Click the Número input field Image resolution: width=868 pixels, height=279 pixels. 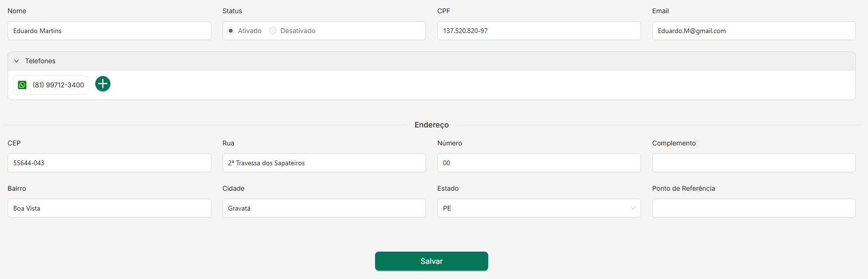tap(538, 163)
